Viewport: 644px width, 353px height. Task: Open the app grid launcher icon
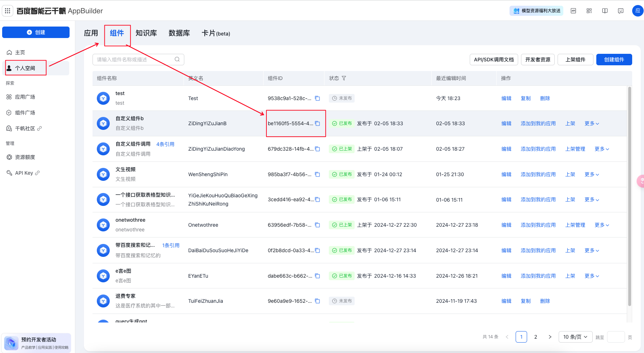[8, 11]
